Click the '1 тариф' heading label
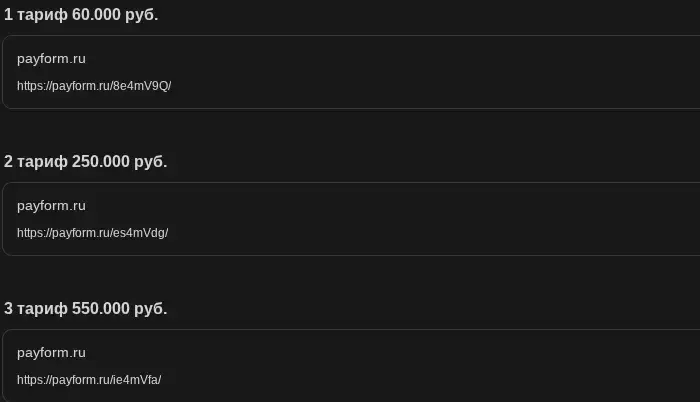This screenshot has height=402, width=700. (36, 15)
